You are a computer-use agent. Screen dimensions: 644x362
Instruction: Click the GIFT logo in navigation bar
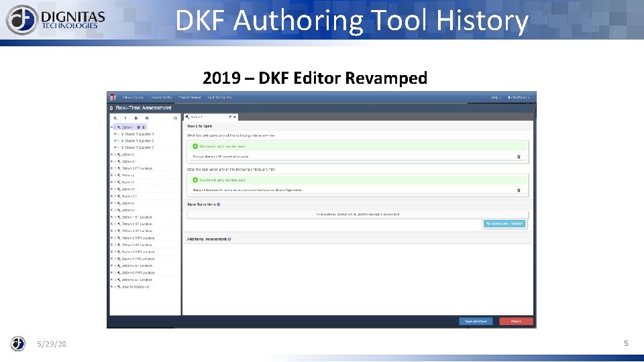[113, 97]
